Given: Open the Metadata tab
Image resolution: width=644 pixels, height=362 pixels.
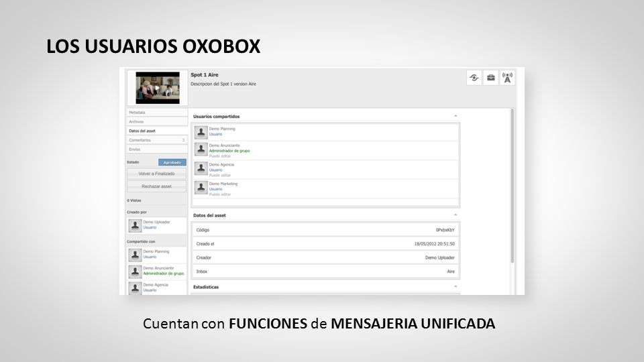Looking at the screenshot, I should coord(157,113).
